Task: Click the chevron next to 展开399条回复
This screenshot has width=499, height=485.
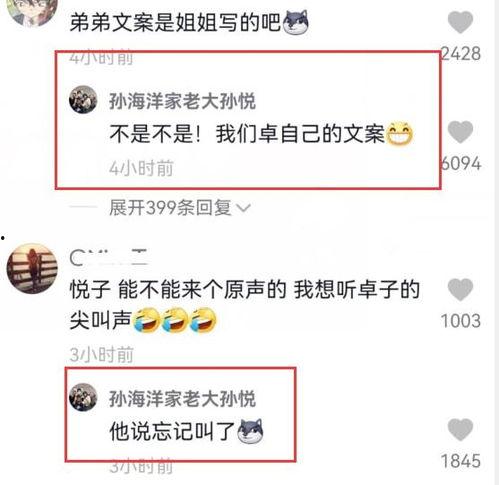Action: 243,208
